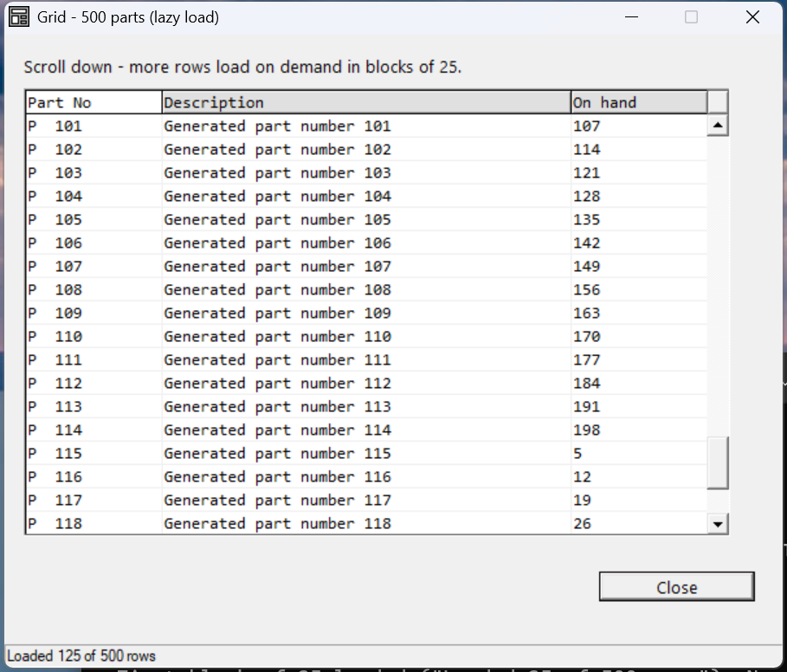Viewport: 787px width, 672px height.
Task: Select part number cell P 112
Action: tap(94, 383)
